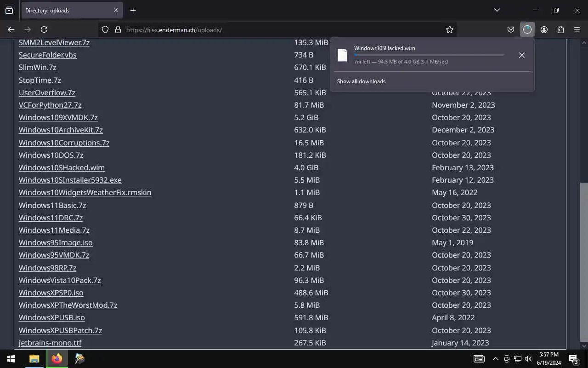The image size is (588, 368).
Task: Download Windows95Image.iso
Action: coord(56,242)
